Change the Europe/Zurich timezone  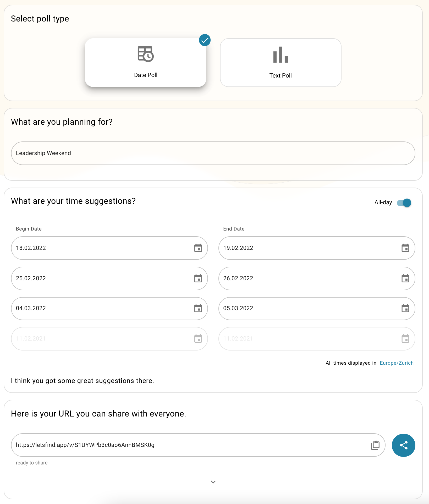(397, 363)
